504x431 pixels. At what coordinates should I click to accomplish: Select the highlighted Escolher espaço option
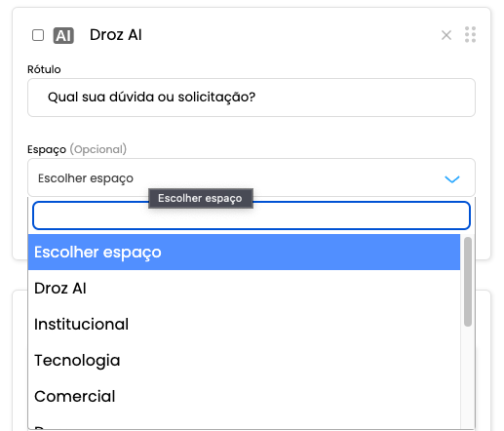click(x=244, y=252)
